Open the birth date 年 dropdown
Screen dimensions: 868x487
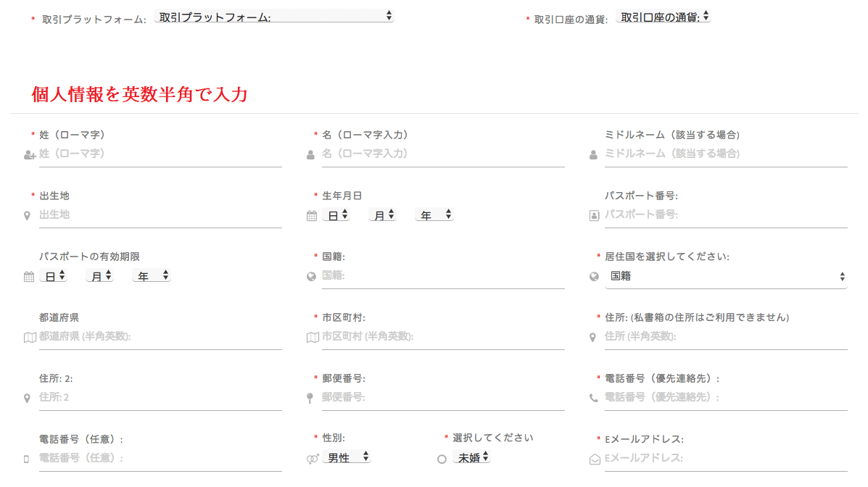point(434,215)
